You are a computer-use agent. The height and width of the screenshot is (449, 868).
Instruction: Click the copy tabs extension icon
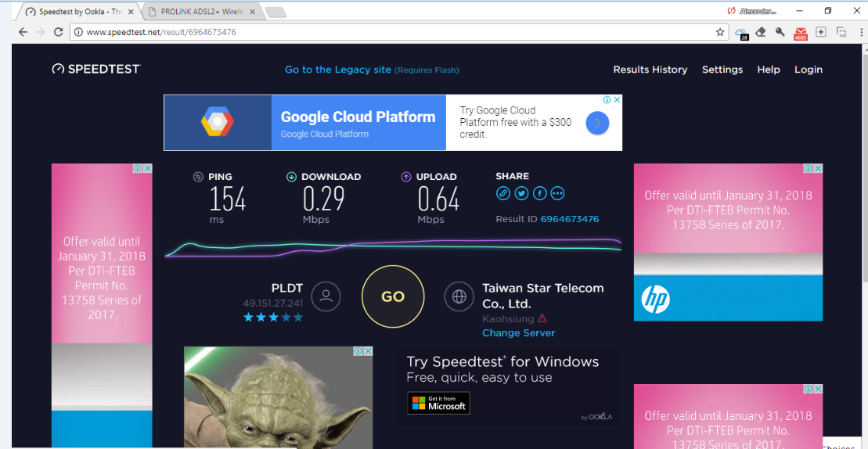click(x=841, y=32)
